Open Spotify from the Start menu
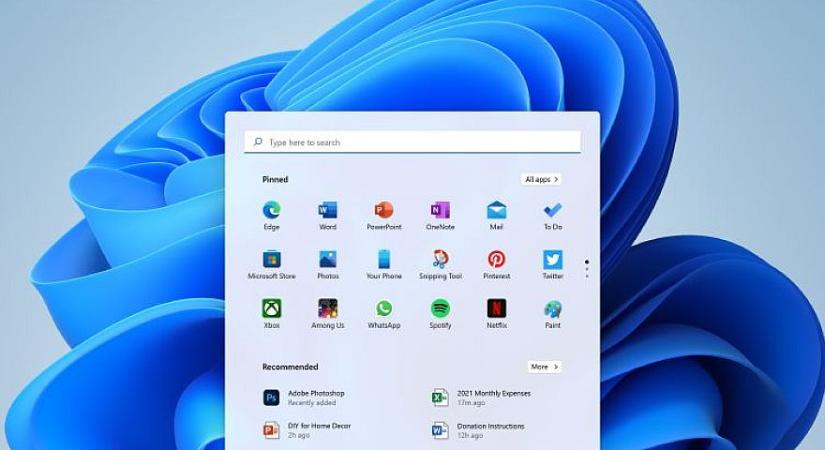 (440, 308)
